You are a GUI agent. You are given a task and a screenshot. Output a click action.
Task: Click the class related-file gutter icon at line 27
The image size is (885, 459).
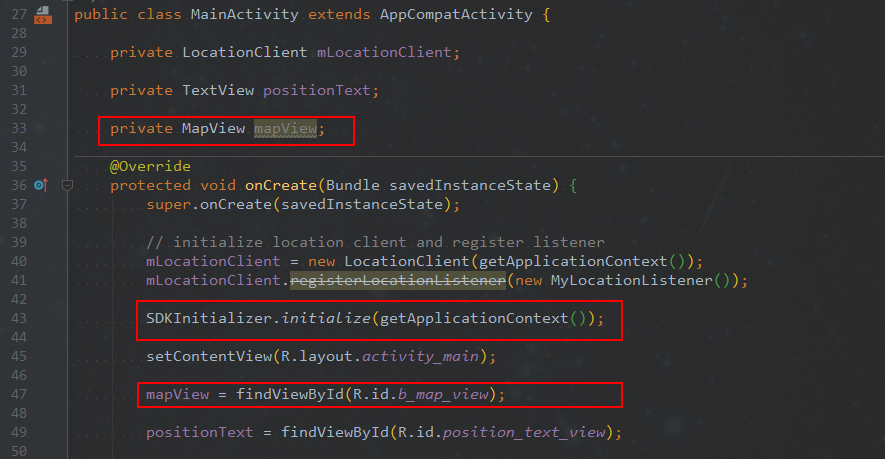(x=43, y=15)
